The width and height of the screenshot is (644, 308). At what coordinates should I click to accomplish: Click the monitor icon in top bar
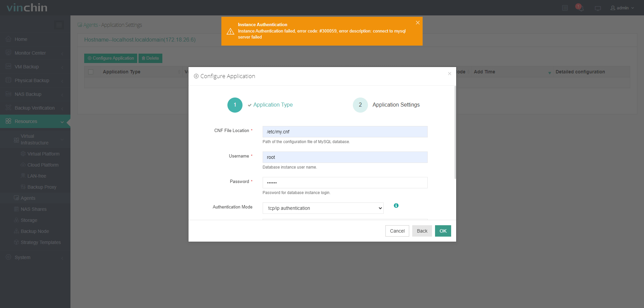pyautogui.click(x=598, y=8)
